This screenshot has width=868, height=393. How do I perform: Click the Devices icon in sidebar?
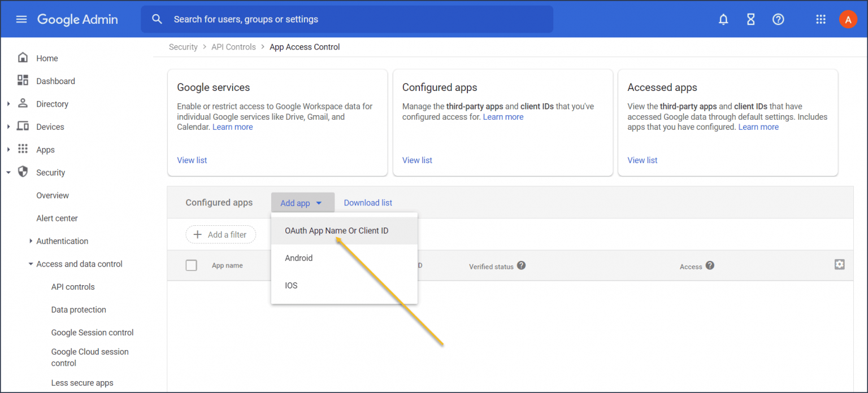point(23,126)
